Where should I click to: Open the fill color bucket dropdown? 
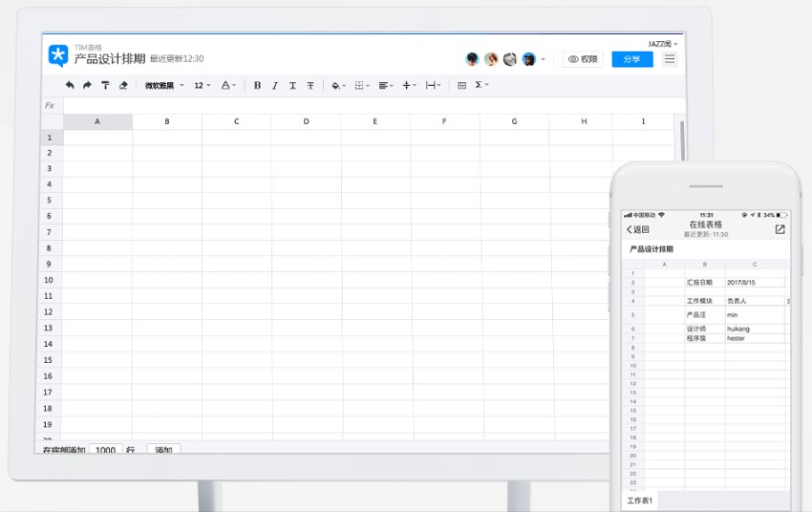click(x=338, y=85)
